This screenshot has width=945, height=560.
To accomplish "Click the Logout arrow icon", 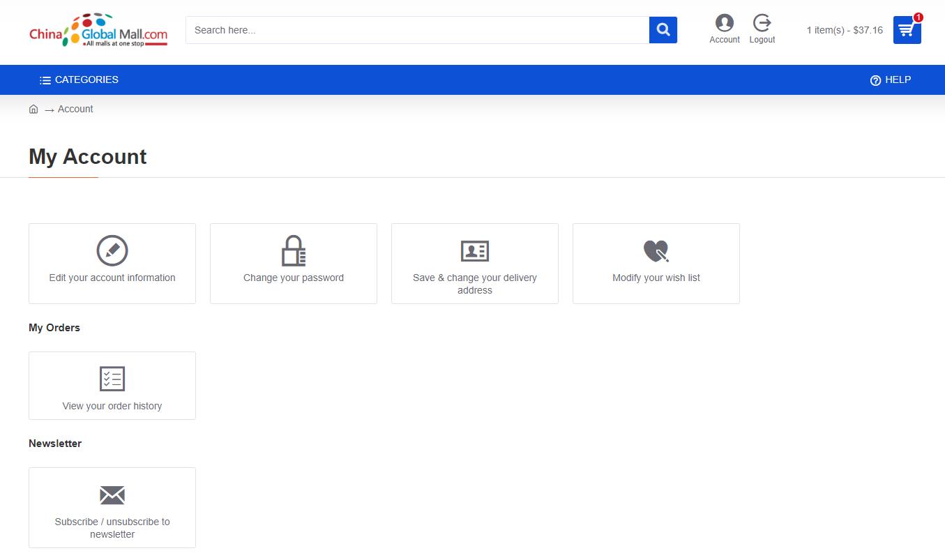I will pos(762,23).
